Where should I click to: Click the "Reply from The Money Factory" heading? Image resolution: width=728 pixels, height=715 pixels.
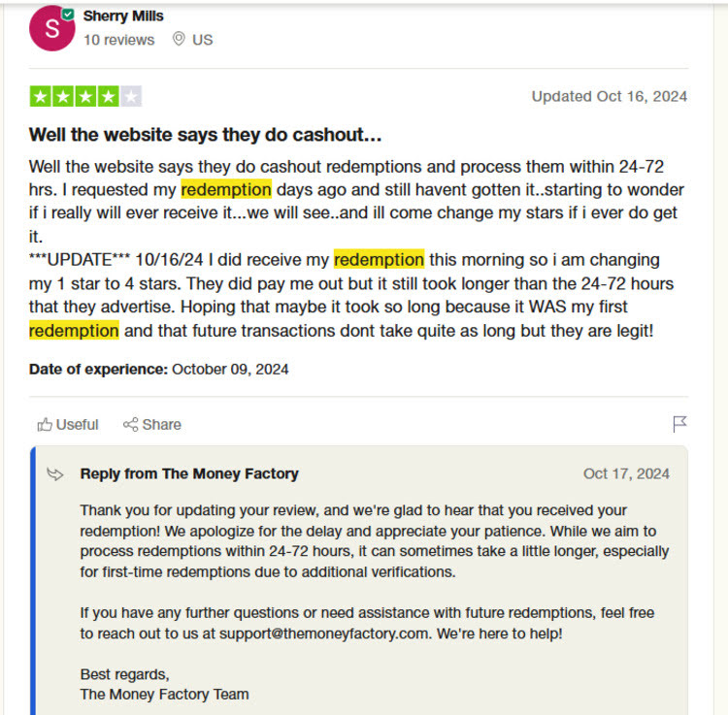click(x=189, y=474)
